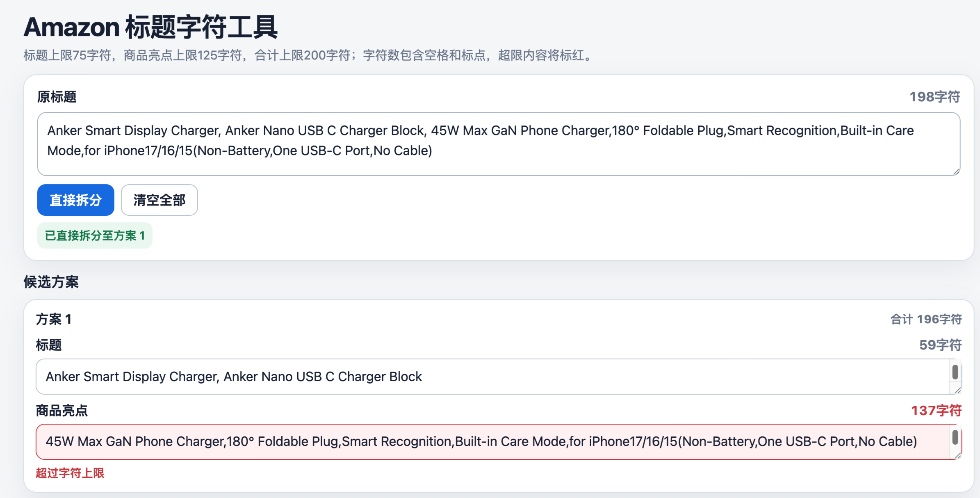Click the 超过字符上限 warning text
The image size is (980, 498).
click(x=70, y=473)
